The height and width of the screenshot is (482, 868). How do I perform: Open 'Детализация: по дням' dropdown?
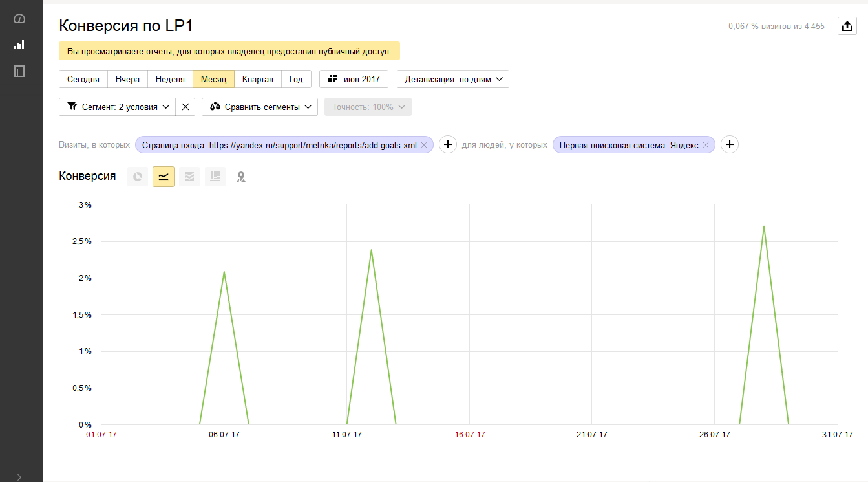453,79
